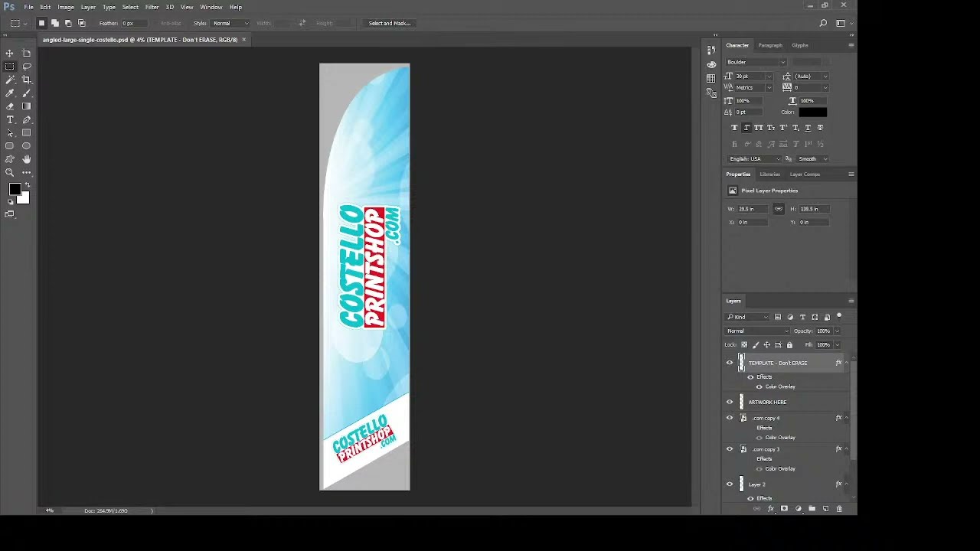This screenshot has width=980, height=551.
Task: Click the Select and Mask button
Action: [x=389, y=24]
